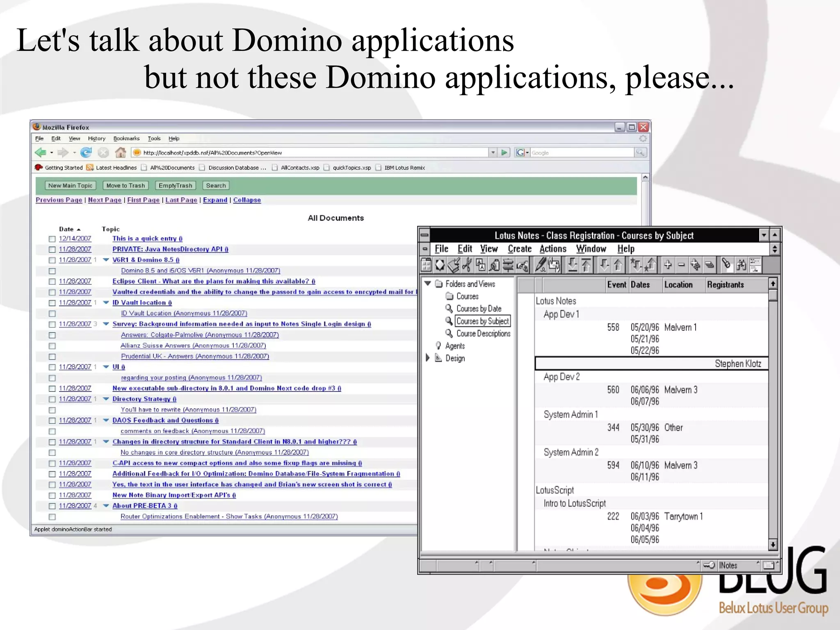Follow the Next Page link
The height and width of the screenshot is (630, 840).
coord(105,200)
